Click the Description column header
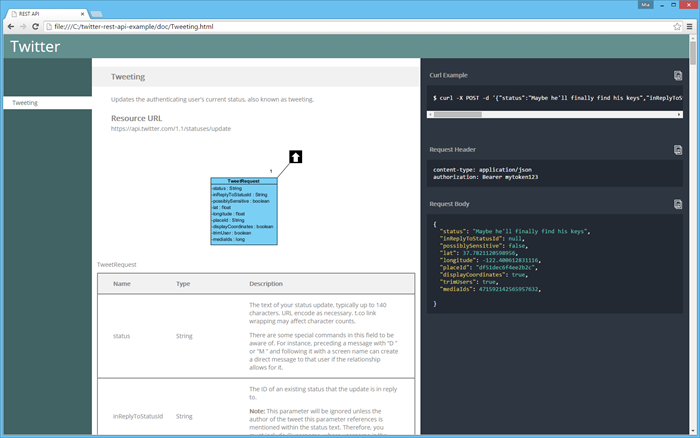 coord(266,284)
